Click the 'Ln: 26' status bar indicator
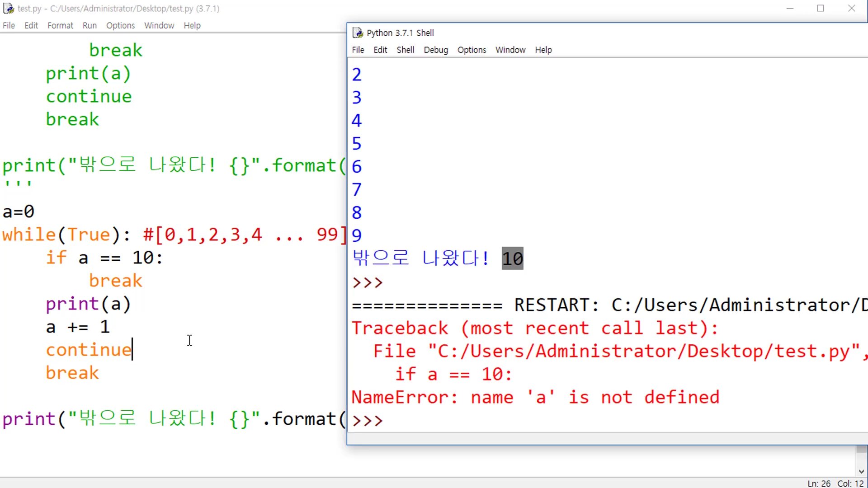The height and width of the screenshot is (488, 868). [819, 483]
